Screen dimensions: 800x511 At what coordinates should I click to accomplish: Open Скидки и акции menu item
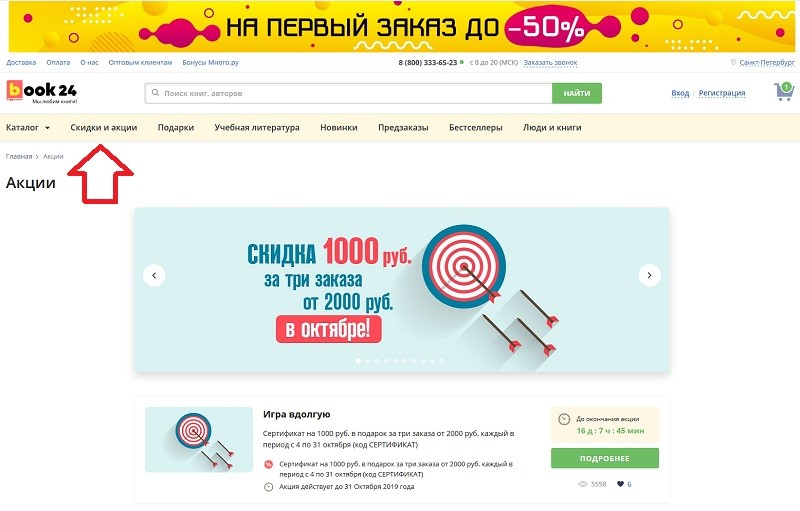point(104,127)
